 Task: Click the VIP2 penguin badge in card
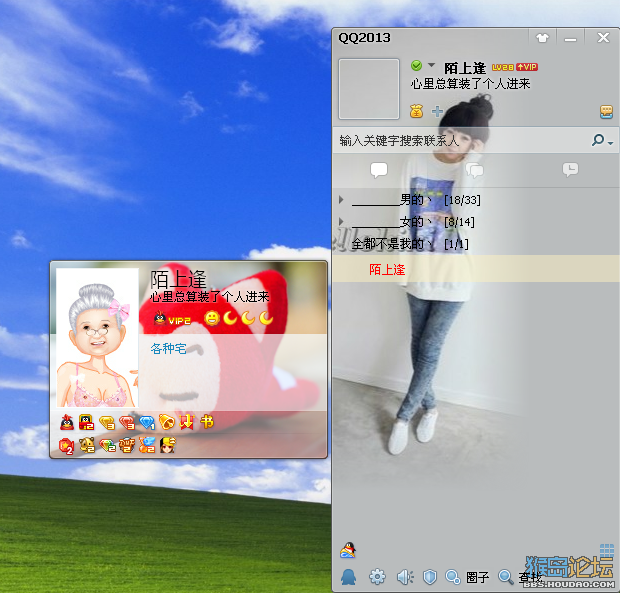[172, 319]
